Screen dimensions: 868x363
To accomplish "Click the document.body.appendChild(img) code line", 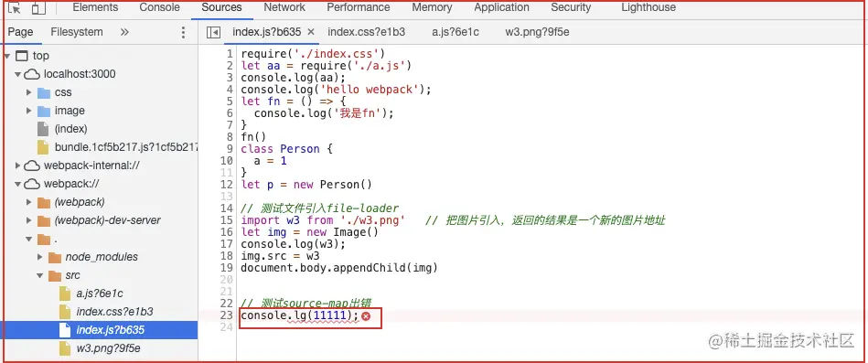I will coord(339,268).
